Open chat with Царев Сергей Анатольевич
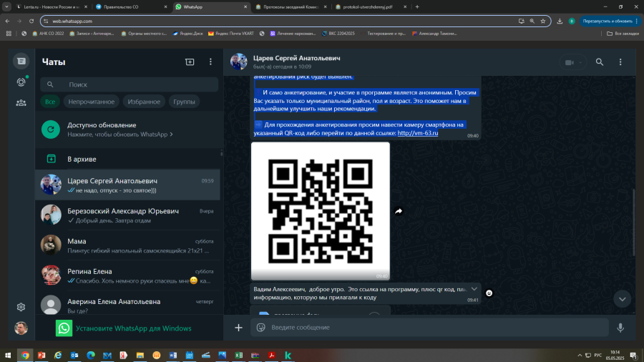Image resolution: width=644 pixels, height=362 pixels. [x=128, y=185]
